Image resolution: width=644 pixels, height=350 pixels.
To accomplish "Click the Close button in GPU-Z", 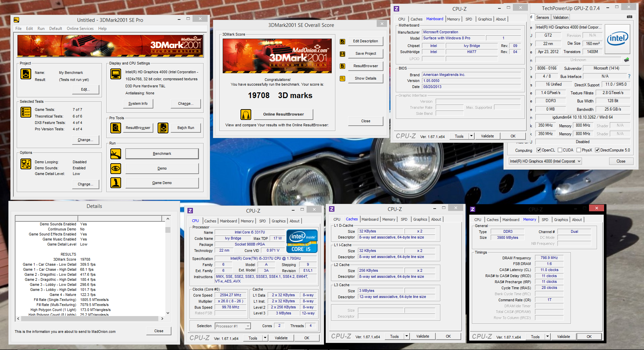I will click(x=621, y=161).
